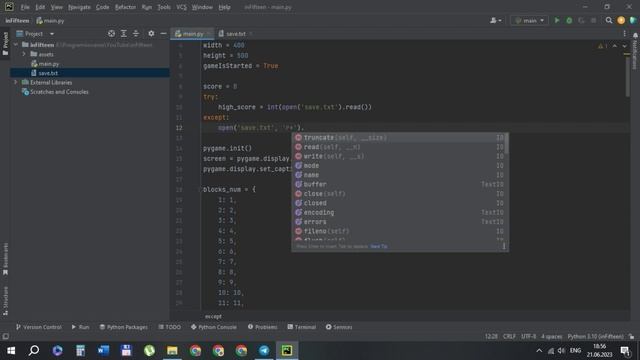Select main.py in the project tree
640x360 pixels.
(49, 64)
